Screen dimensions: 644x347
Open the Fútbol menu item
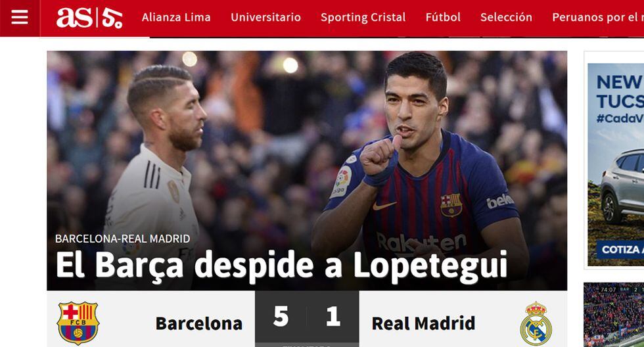click(443, 17)
